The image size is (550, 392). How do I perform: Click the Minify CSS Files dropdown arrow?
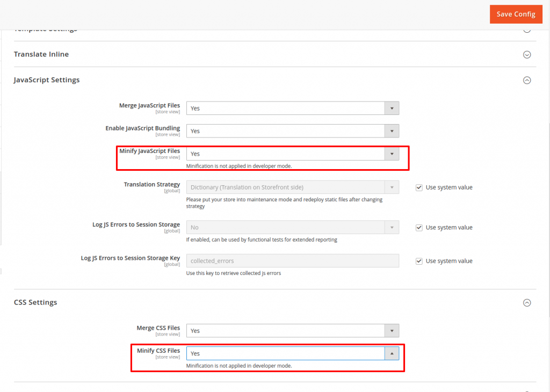(x=392, y=353)
